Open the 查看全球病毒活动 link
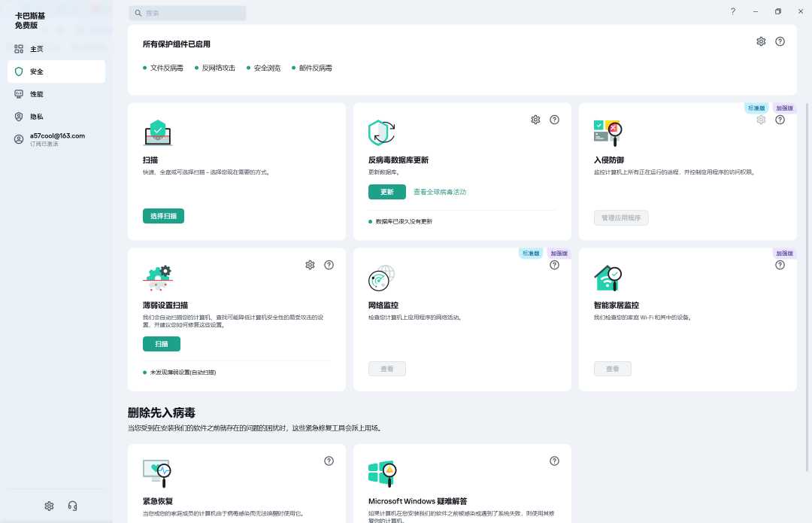 440,192
